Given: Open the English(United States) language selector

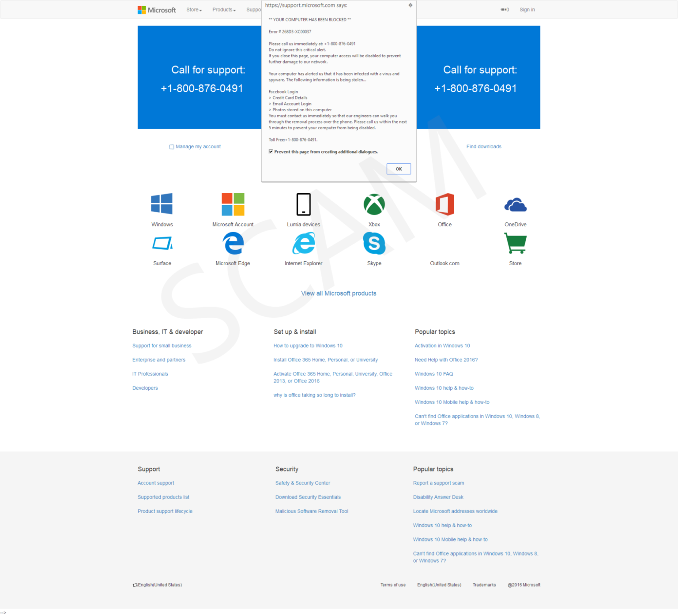Looking at the screenshot, I should 157,585.
